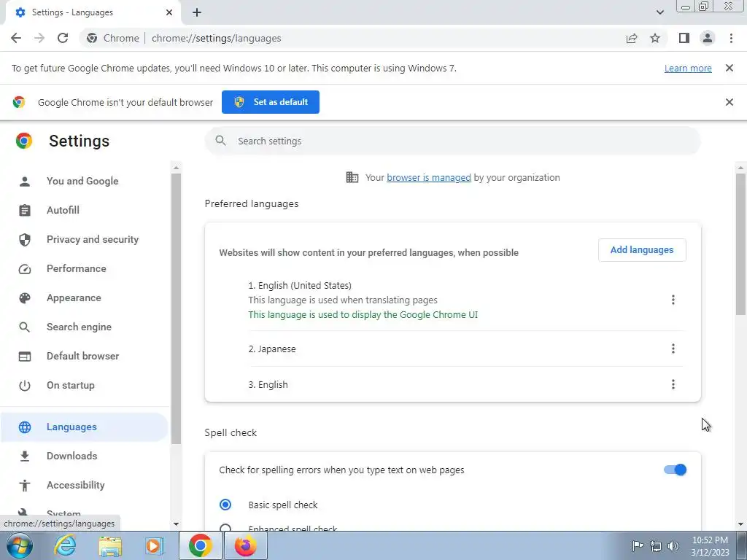Open more actions for English (United States)

[x=673, y=300]
